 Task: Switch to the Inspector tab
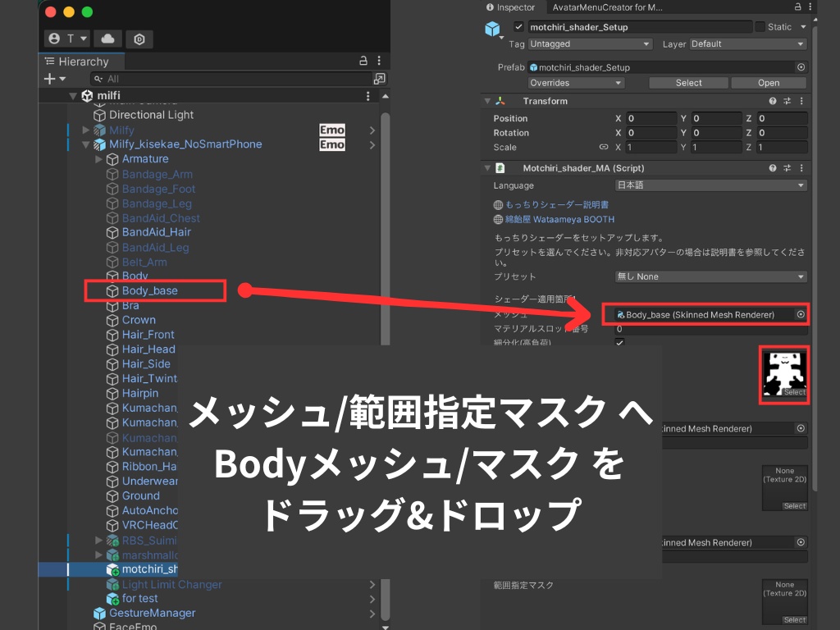510,7
